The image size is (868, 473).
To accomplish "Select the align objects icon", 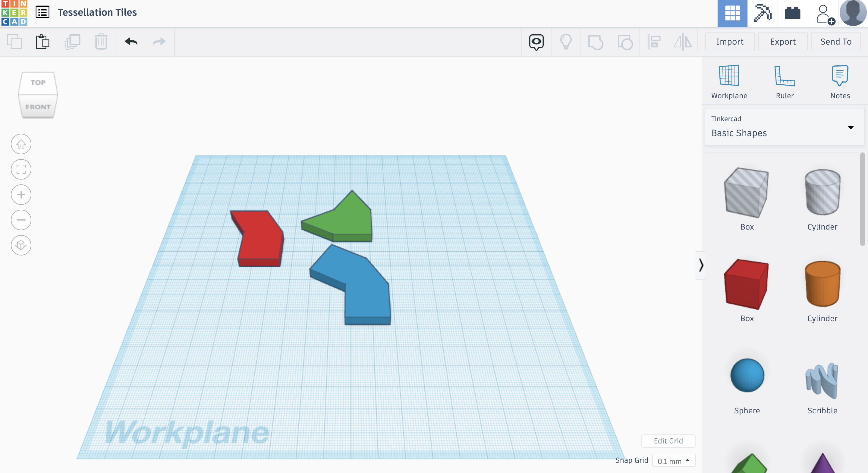I will [x=655, y=41].
